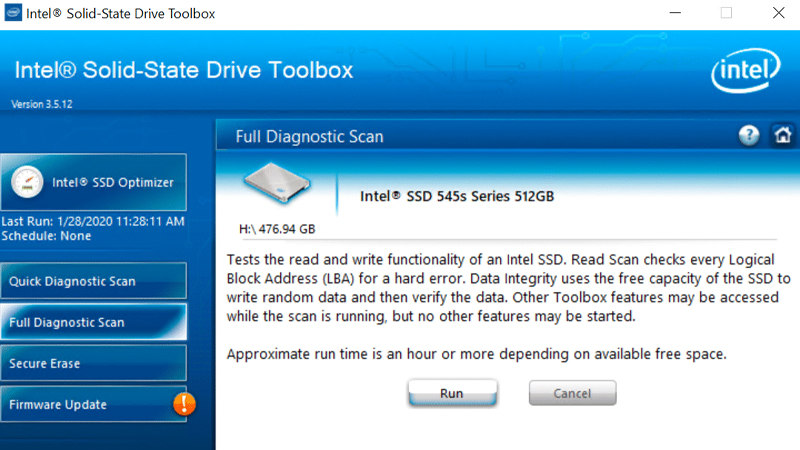Click the Version 3.5.12 text

pos(42,104)
